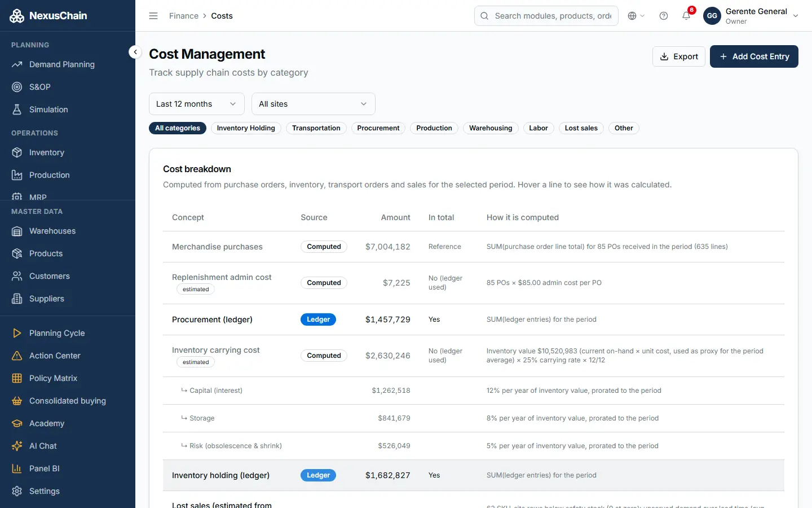This screenshot has height=508, width=812.
Task: Toggle the hamburger menu icon
Action: [x=153, y=16]
